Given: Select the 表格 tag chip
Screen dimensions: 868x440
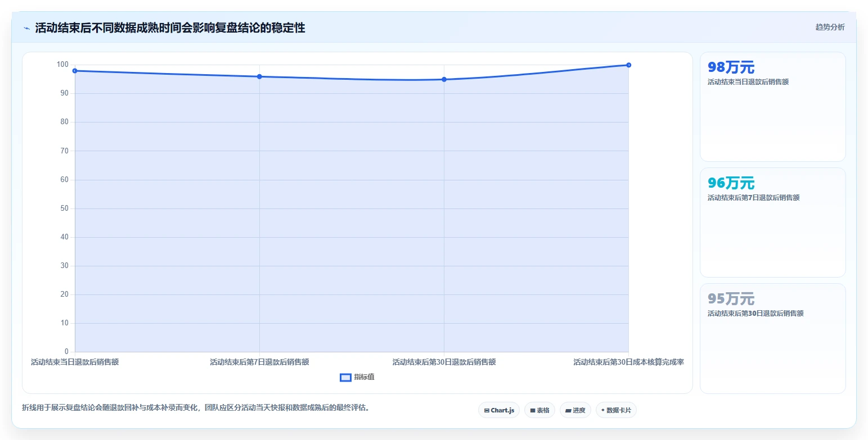Looking at the screenshot, I should click(539, 410).
